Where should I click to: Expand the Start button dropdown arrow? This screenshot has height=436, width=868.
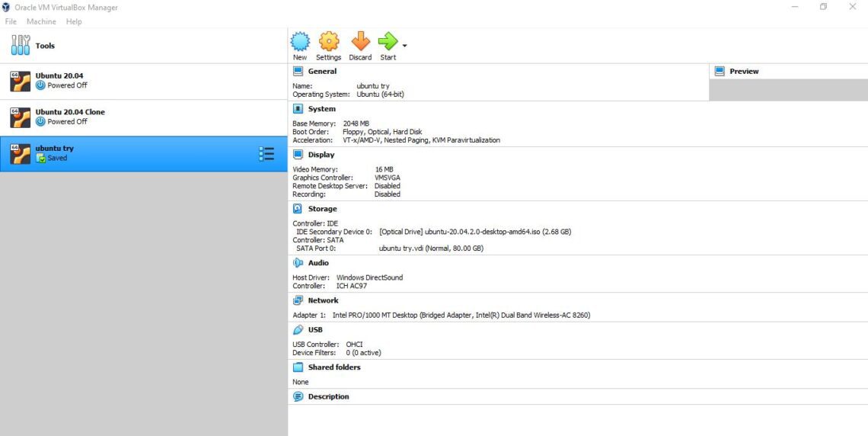click(x=404, y=46)
